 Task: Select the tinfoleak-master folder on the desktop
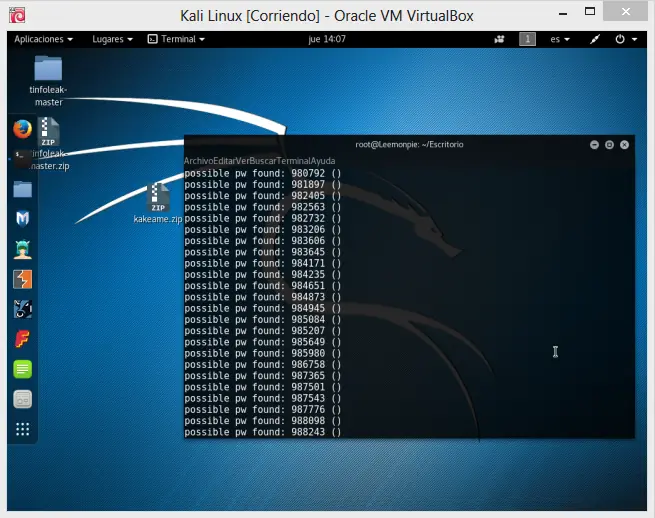pos(48,81)
